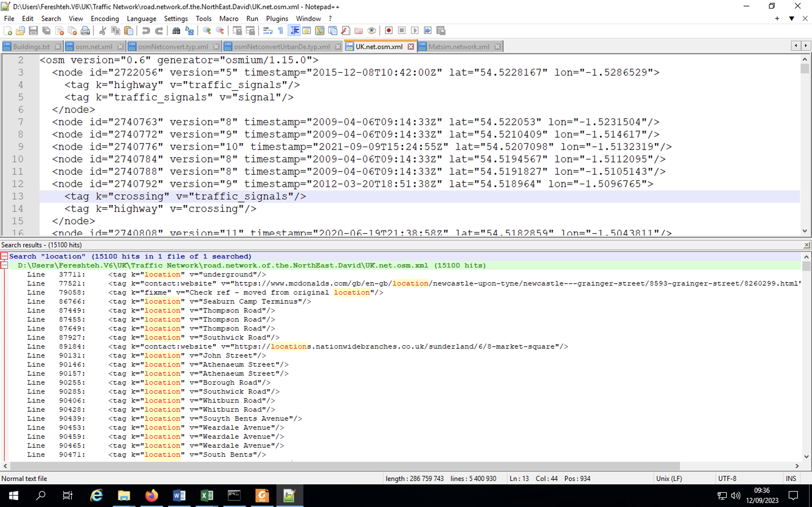Collapse the UK.net.osm.xml results node
812x507 pixels.
pos(4,265)
